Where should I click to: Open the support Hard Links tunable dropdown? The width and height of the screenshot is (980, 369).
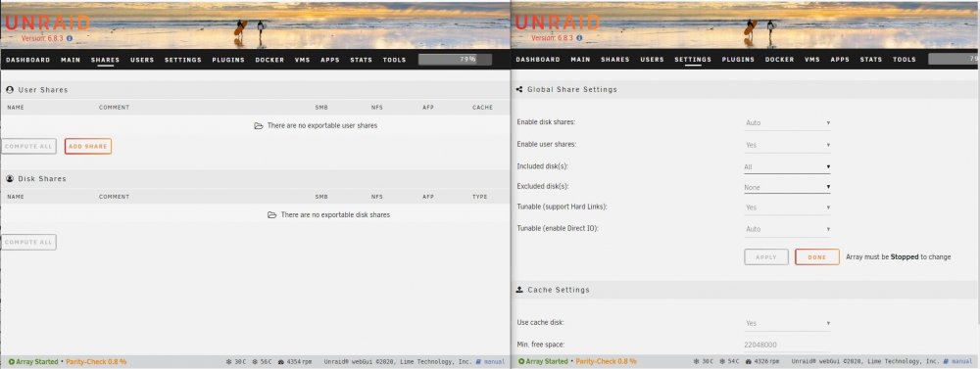(x=788, y=208)
